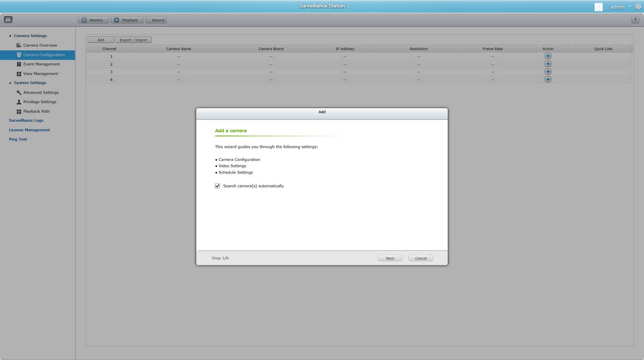This screenshot has width=644, height=360.
Task: Click Next in the Add wizard
Action: pyautogui.click(x=390, y=258)
